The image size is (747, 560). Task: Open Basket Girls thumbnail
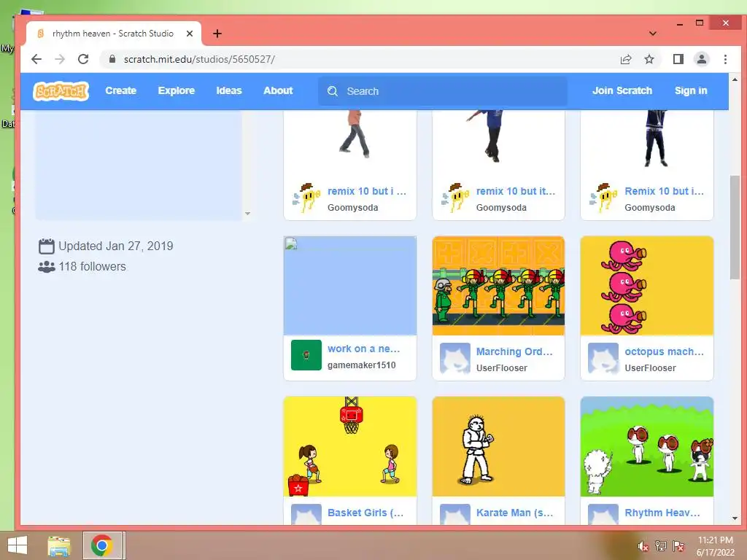pyautogui.click(x=350, y=447)
